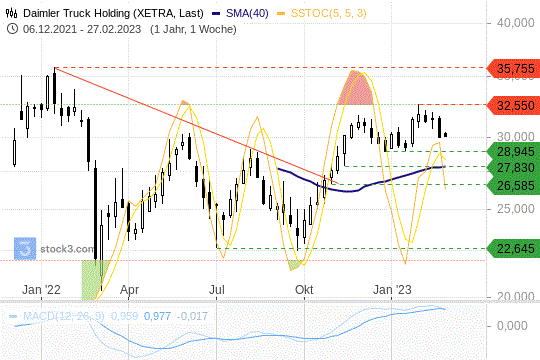
Task: Click the green 27,830 support price tag
Action: tap(513, 168)
